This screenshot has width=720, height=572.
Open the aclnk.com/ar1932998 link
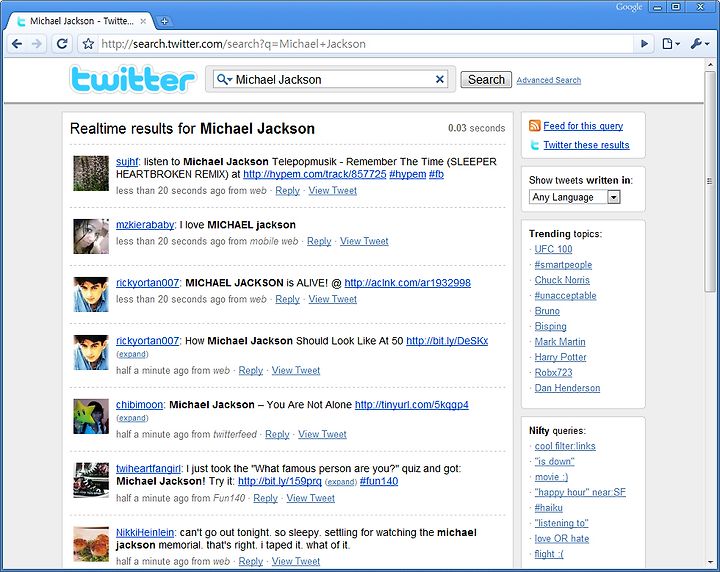[x=407, y=283]
